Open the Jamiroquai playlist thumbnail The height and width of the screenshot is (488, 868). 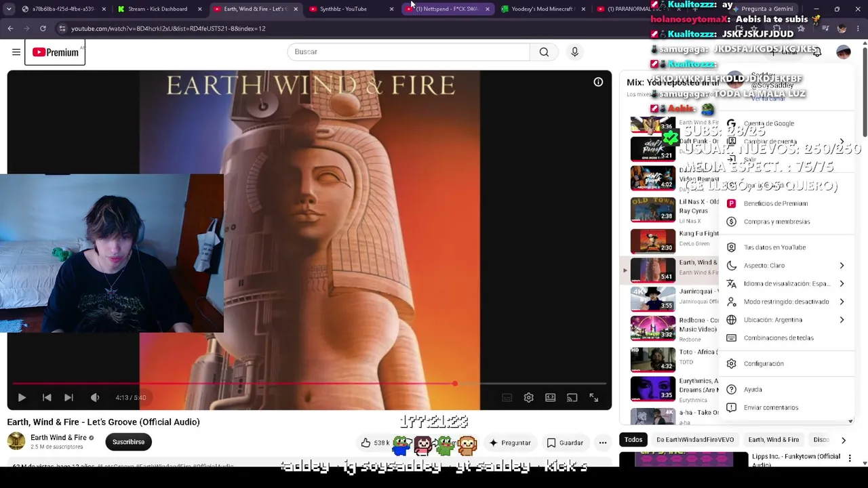tap(653, 298)
